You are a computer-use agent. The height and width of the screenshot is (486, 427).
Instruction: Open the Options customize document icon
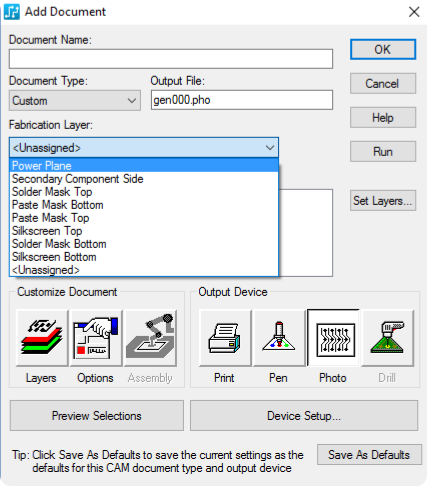coord(96,338)
